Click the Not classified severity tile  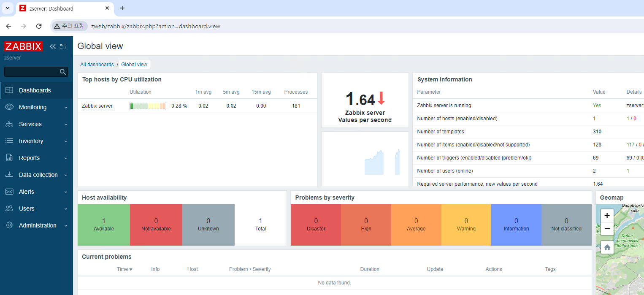[x=566, y=225]
